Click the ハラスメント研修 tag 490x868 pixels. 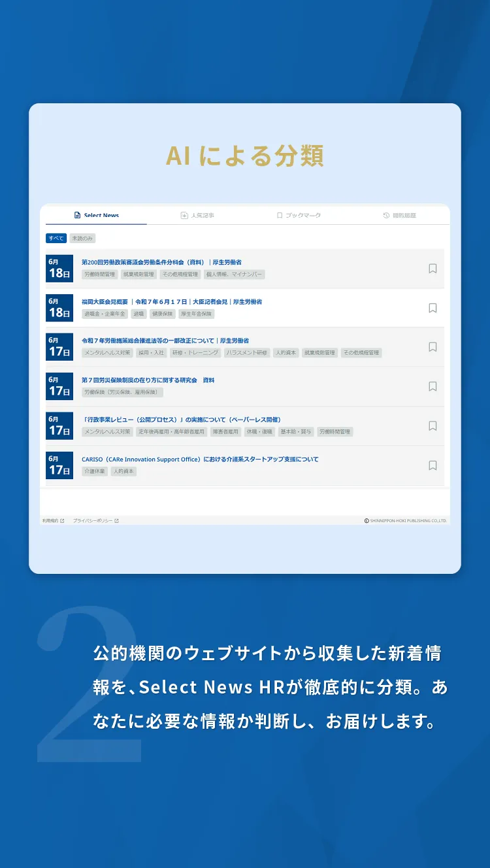(246, 352)
